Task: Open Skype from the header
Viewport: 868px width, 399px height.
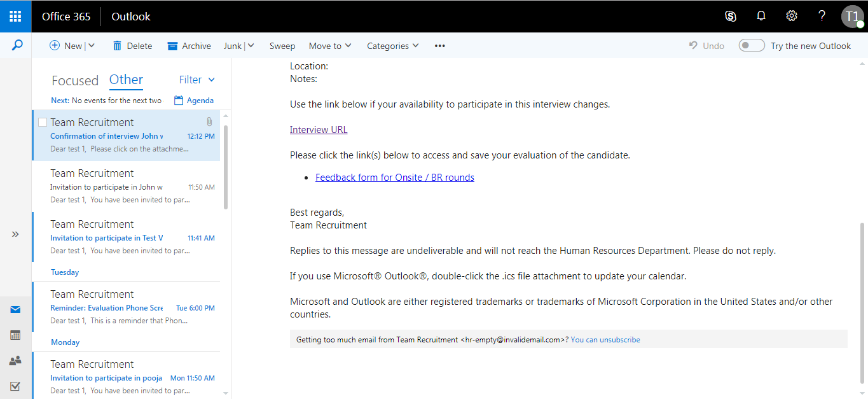Action: pos(731,16)
